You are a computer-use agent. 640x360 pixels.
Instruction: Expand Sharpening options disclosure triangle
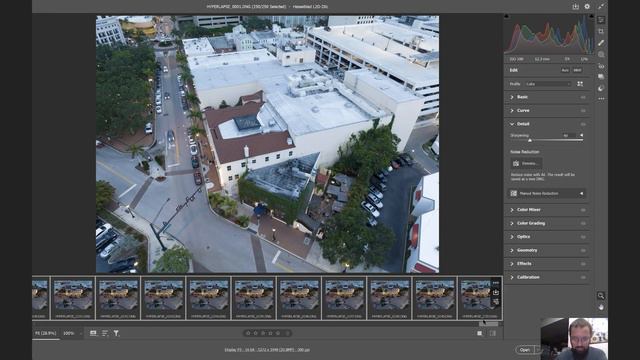click(582, 135)
